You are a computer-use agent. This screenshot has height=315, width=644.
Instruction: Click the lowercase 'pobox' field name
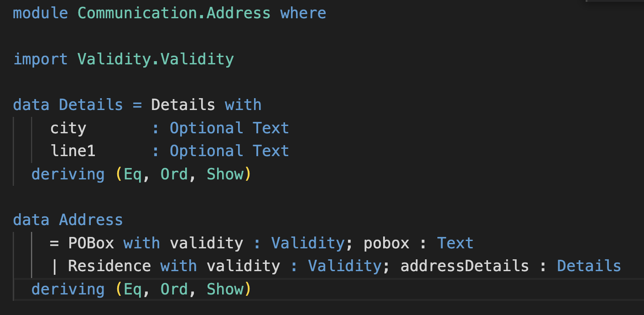386,243
